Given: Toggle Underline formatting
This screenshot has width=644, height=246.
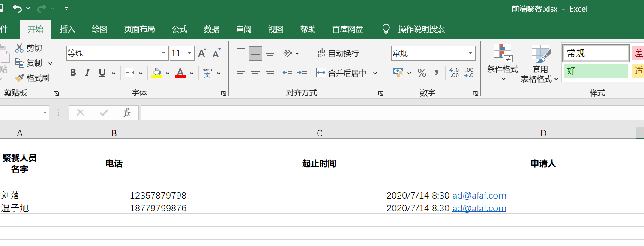Looking at the screenshot, I should [102, 73].
